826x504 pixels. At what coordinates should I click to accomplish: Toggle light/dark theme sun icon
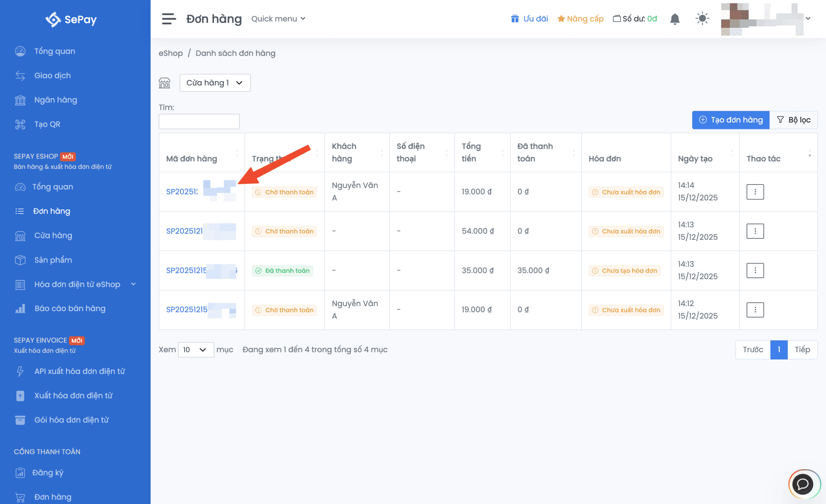[x=702, y=19]
